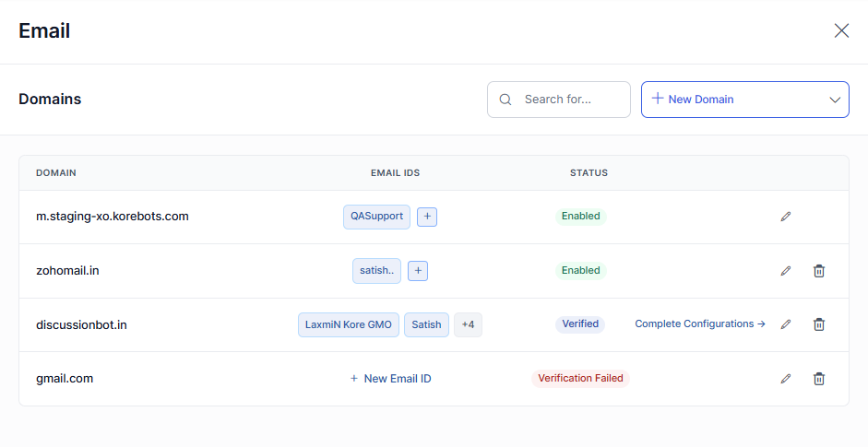Select the LaxmiN Kore GMO email tag
The width and height of the screenshot is (868, 447).
pyautogui.click(x=349, y=324)
